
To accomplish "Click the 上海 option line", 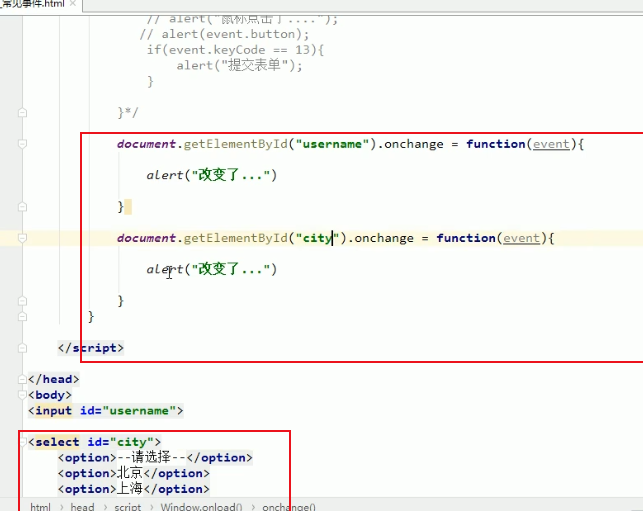I will (134, 489).
